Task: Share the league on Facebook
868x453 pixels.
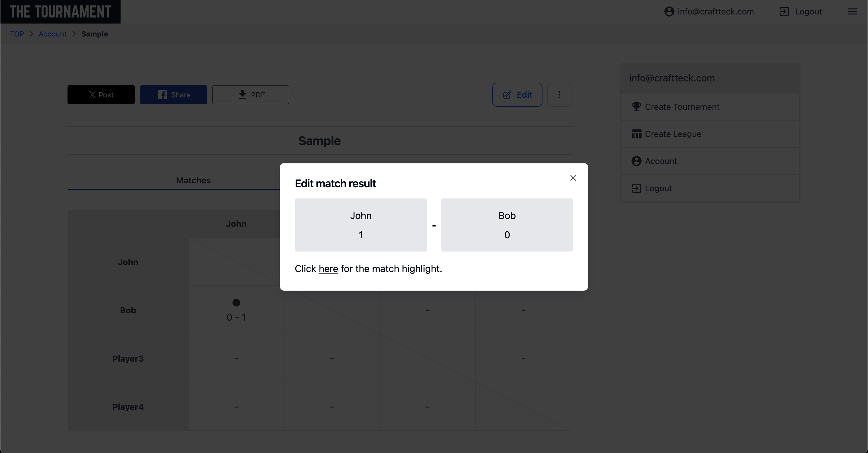Action: (x=174, y=95)
